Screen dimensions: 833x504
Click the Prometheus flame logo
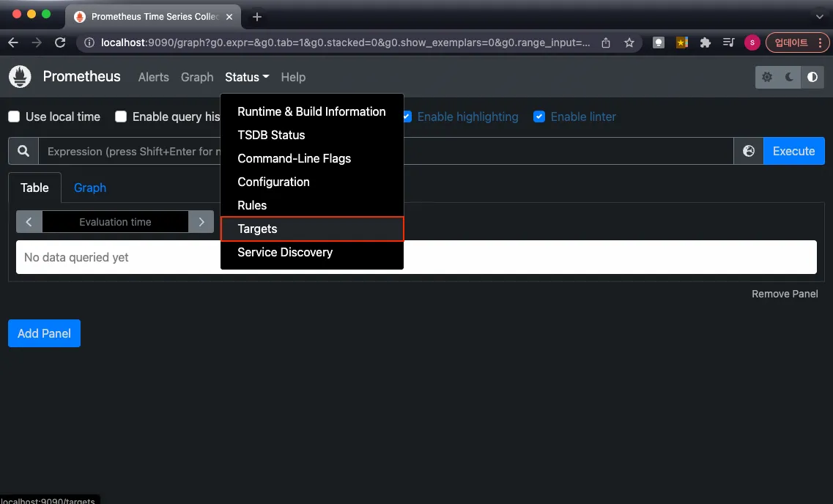pos(20,77)
